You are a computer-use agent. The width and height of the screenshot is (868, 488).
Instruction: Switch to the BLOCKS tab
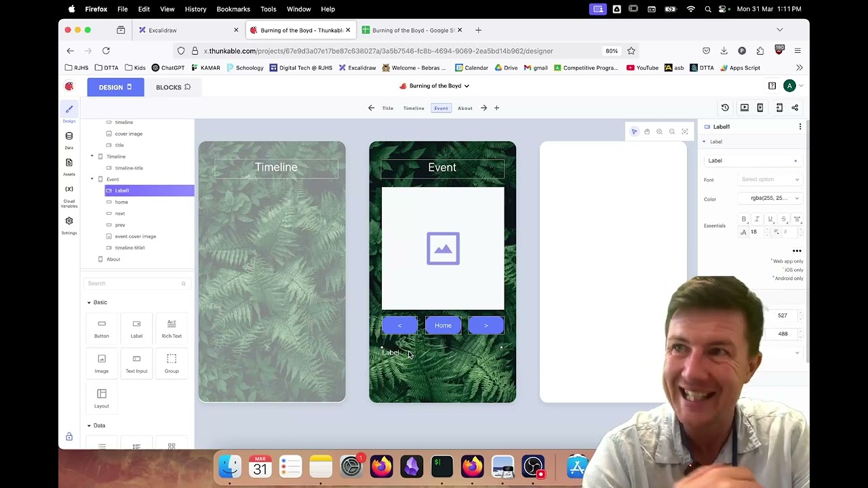(x=173, y=87)
